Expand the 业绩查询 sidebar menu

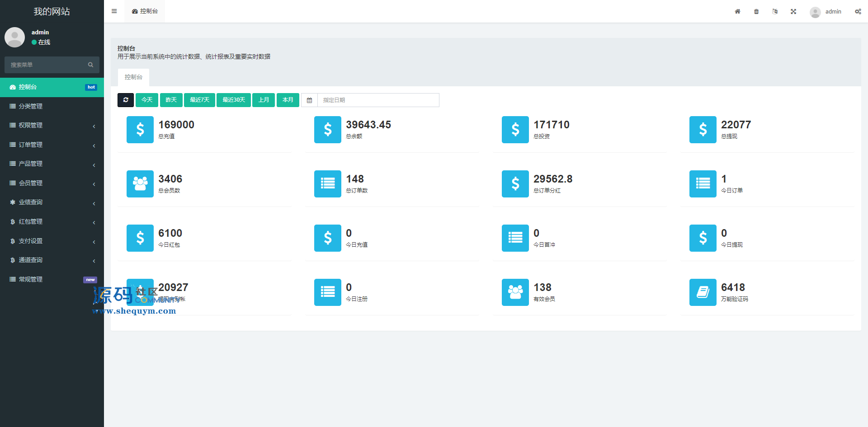52,202
